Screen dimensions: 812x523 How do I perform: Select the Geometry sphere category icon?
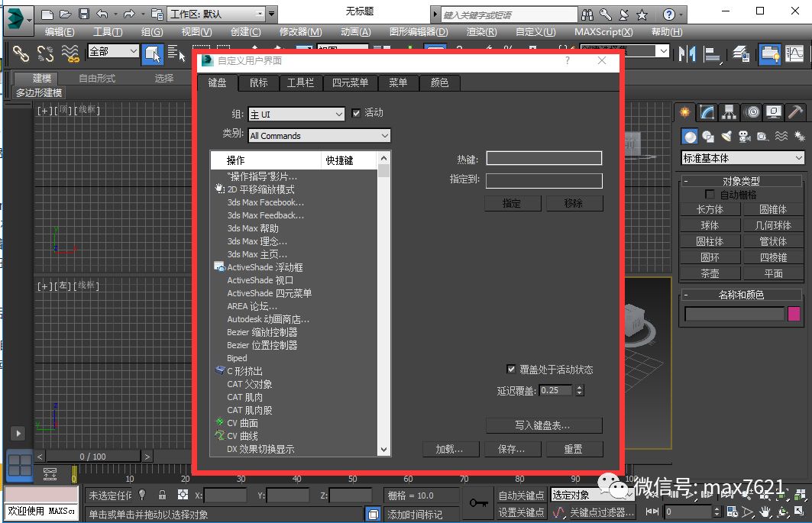tap(689, 137)
